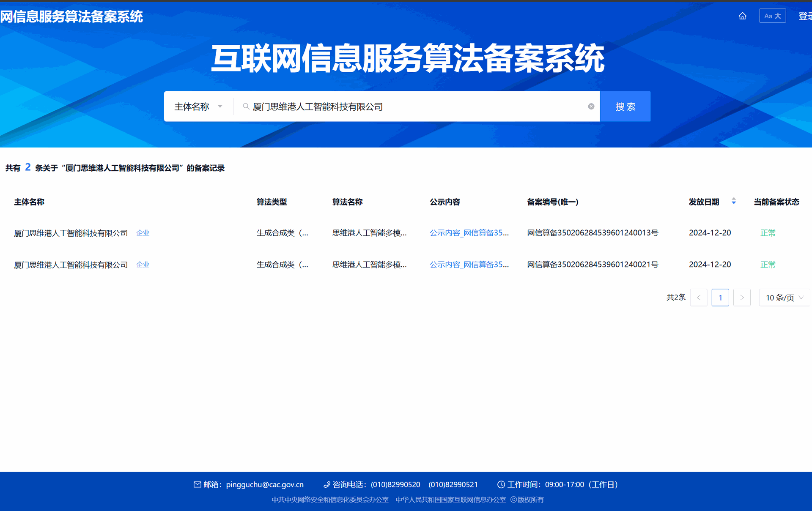Expand the 10 条/页 page size dropdown
The width and height of the screenshot is (812, 511).
tap(784, 298)
